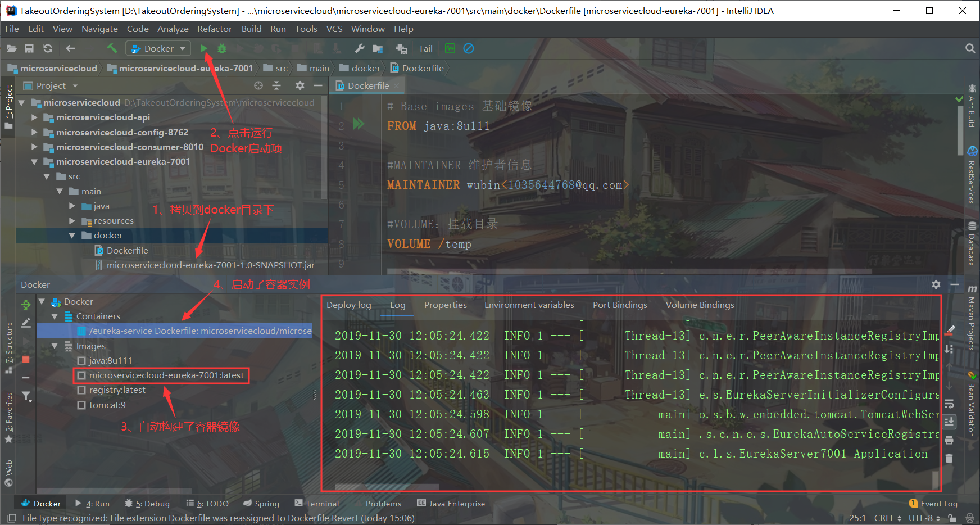Image resolution: width=980 pixels, height=525 pixels.
Task: Switch to the Deploy log tab
Action: (348, 305)
